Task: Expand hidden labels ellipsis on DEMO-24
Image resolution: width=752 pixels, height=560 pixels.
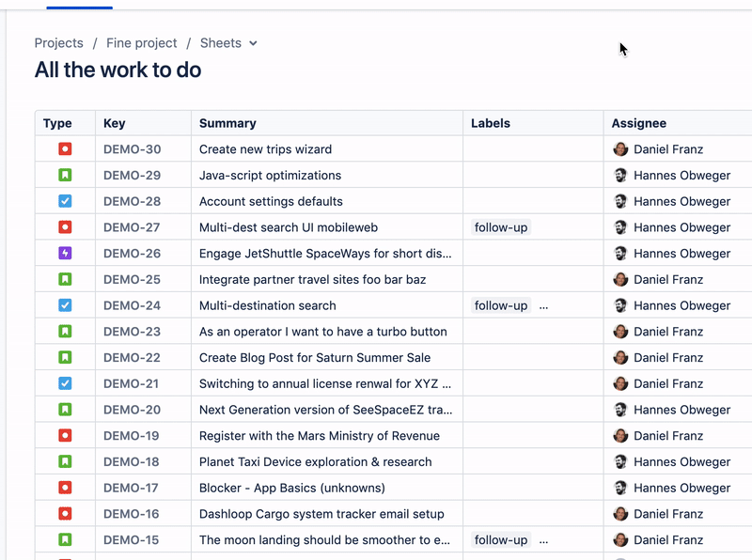Action: coord(543,304)
